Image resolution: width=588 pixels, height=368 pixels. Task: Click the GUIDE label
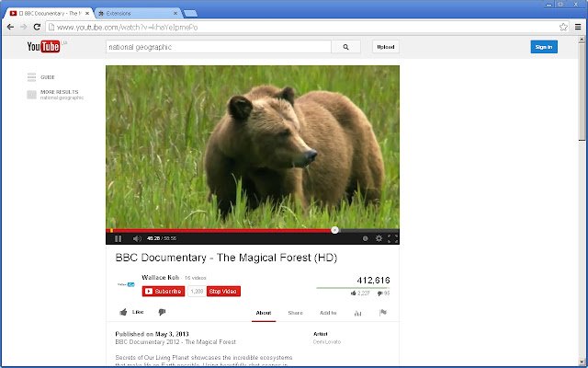point(48,77)
